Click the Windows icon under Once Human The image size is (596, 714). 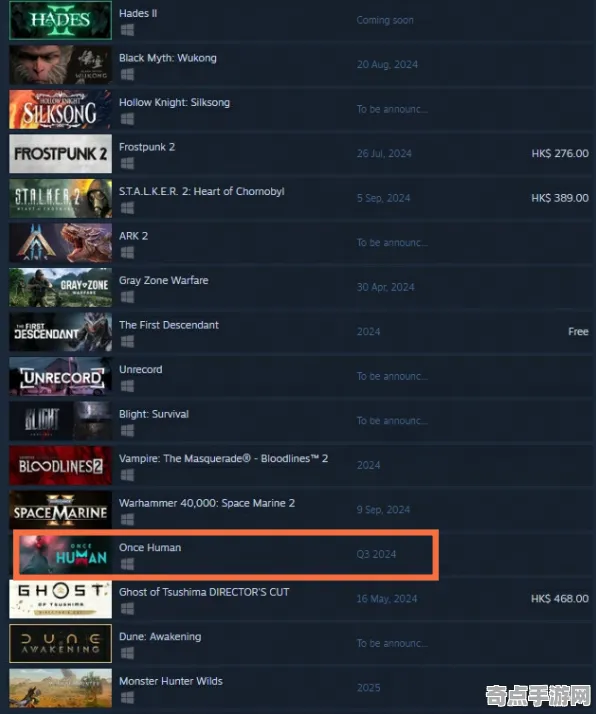[x=127, y=564]
